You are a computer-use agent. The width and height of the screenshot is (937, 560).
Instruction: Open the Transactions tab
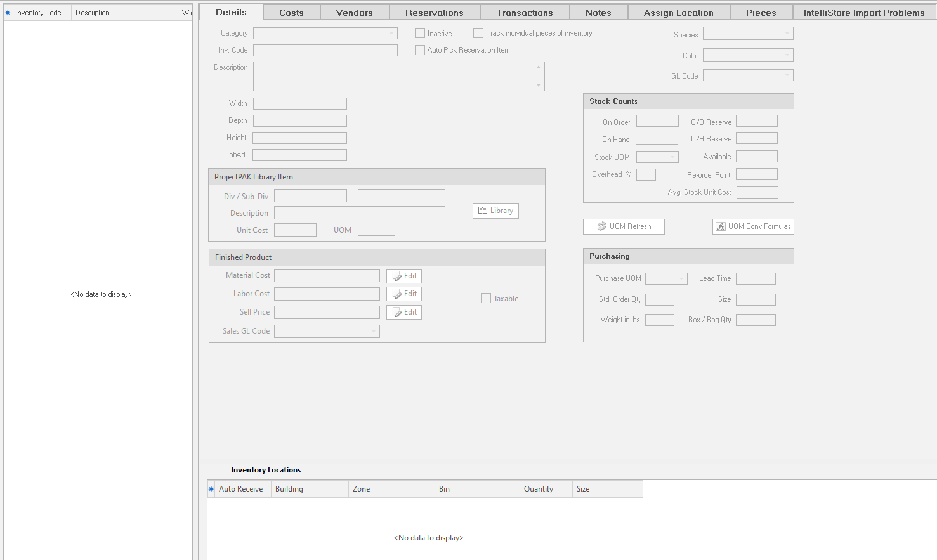tap(524, 13)
